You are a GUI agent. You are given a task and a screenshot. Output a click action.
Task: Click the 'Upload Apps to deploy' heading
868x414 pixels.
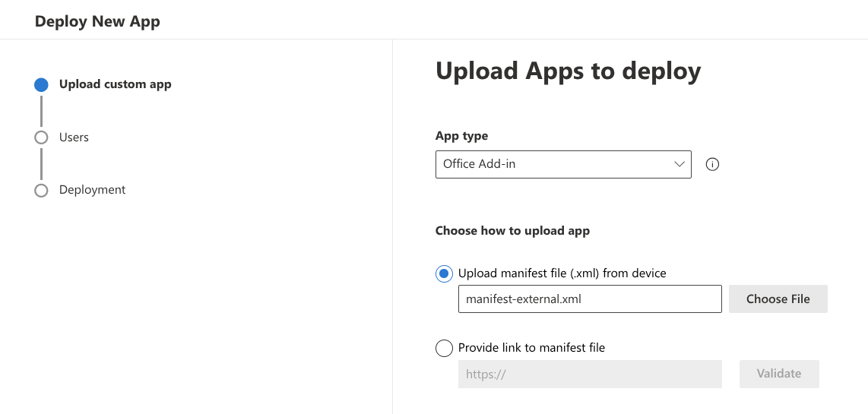tap(568, 71)
